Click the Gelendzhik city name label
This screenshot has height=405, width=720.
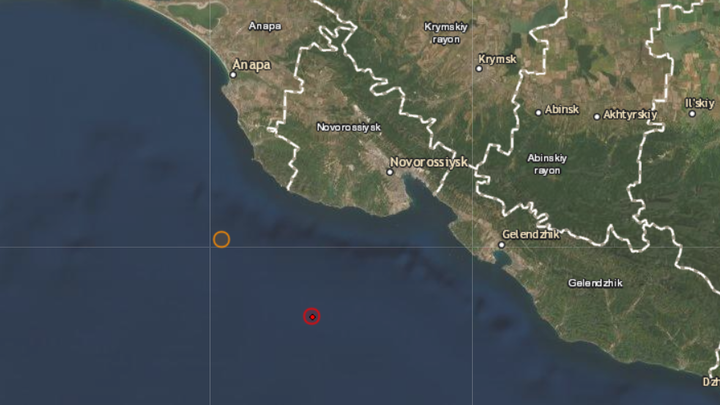[x=531, y=234]
